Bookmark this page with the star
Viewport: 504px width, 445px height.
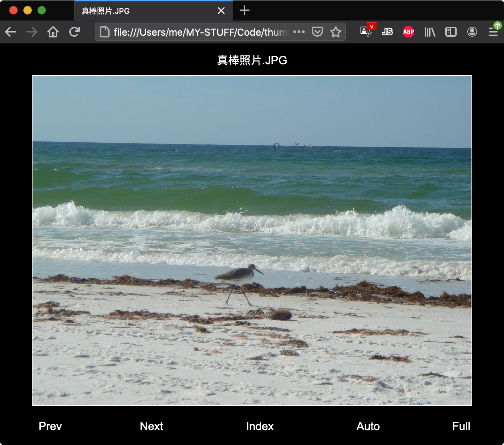coord(335,32)
